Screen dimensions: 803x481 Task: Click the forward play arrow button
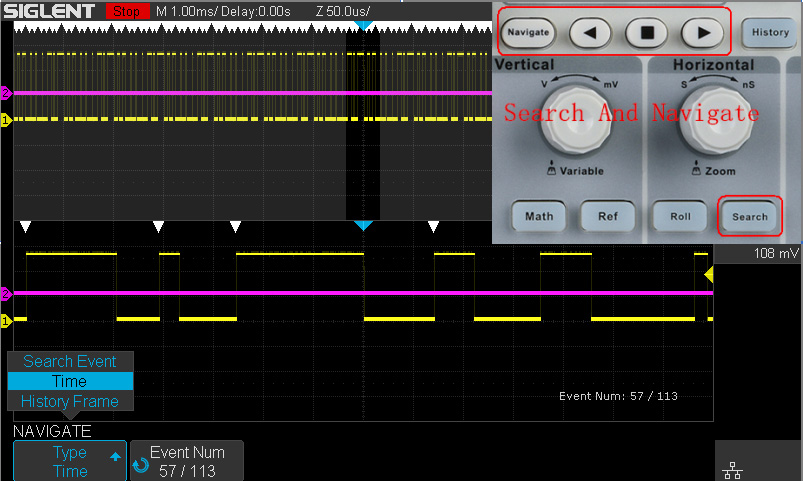[702, 32]
